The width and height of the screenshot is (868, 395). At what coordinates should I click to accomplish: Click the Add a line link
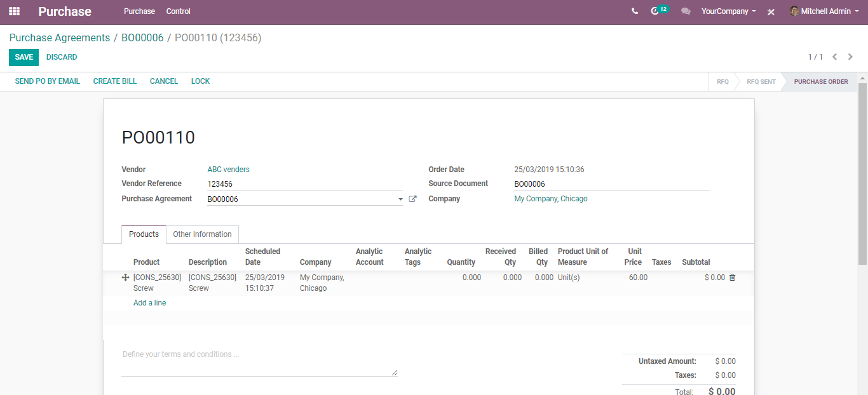pyautogui.click(x=149, y=303)
